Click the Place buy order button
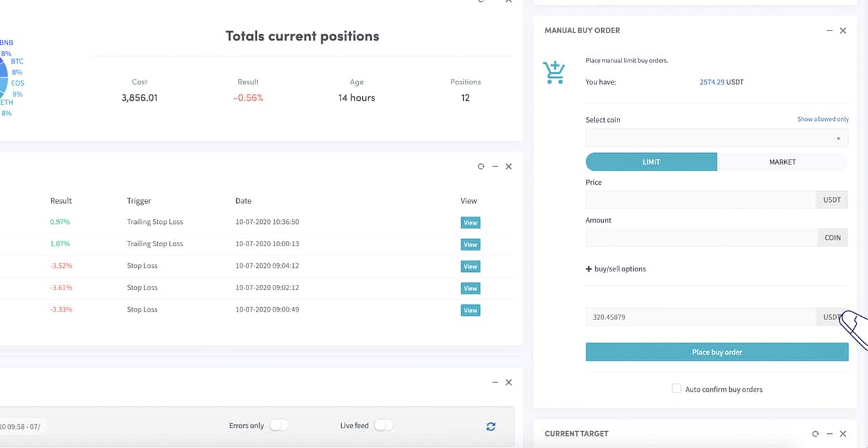 [x=716, y=352]
